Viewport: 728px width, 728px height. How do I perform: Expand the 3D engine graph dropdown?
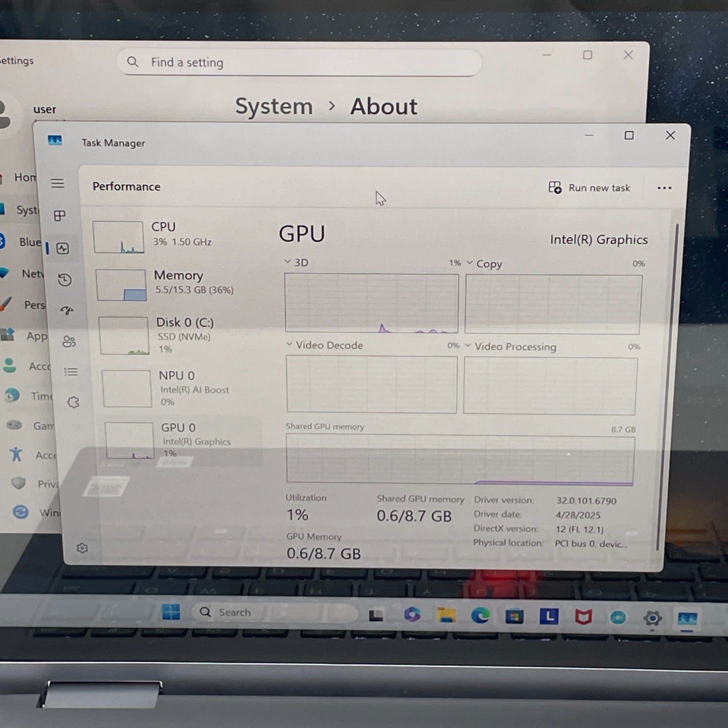tap(288, 262)
